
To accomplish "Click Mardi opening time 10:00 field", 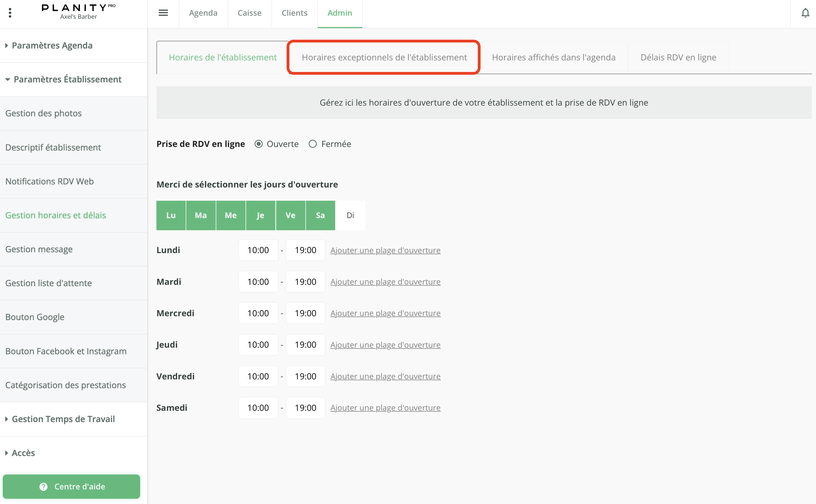I will [258, 282].
